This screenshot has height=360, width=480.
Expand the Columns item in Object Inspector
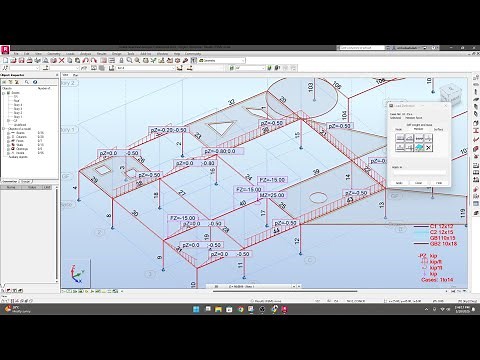pos(9,137)
